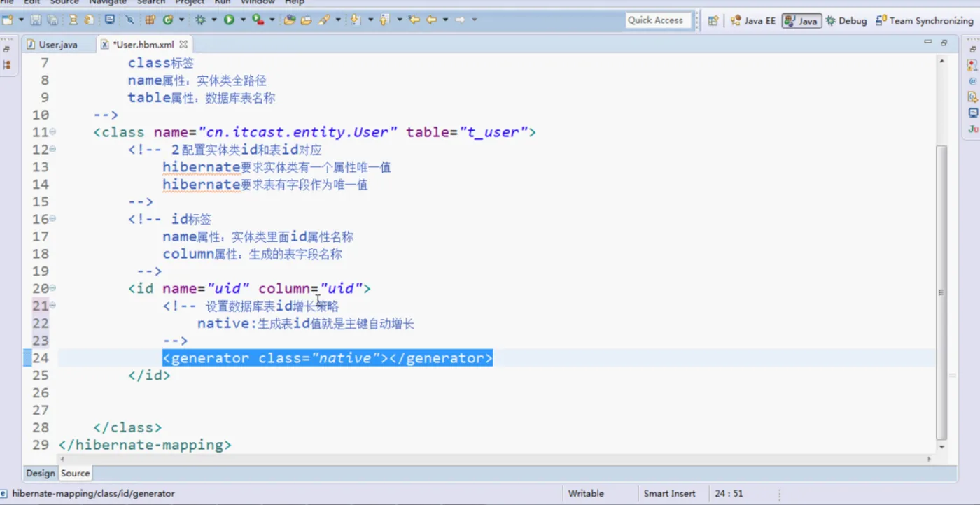980x505 pixels.
Task: Collapse the comment fold on line 16
Action: (53, 218)
